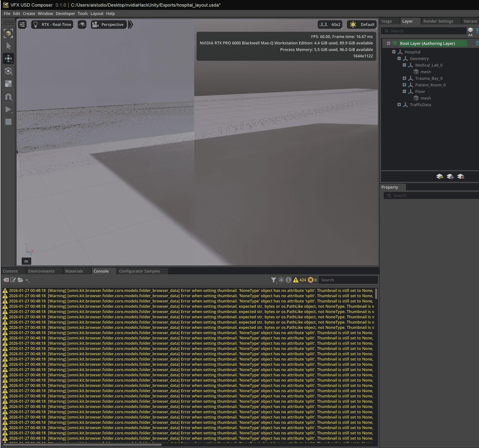
Task: Toggle warning messages filter showing 424
Action: tap(299, 280)
